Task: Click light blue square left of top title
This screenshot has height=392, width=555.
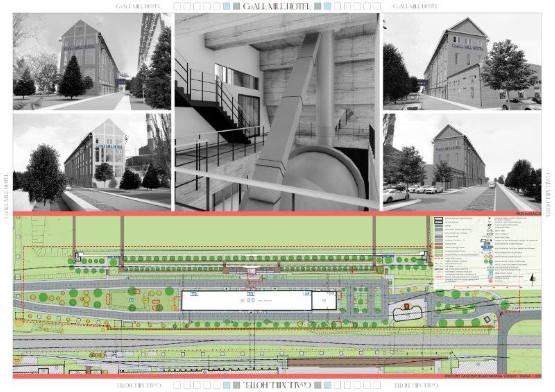Action: (x=227, y=6)
